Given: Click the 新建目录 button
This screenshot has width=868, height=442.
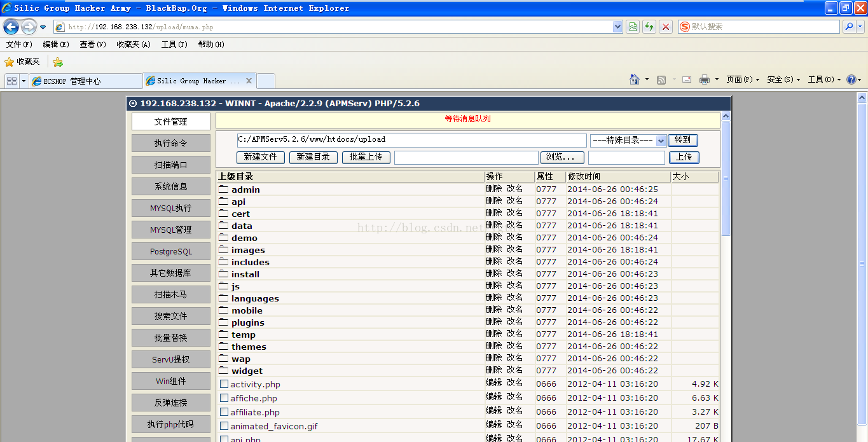Looking at the screenshot, I should coord(313,157).
